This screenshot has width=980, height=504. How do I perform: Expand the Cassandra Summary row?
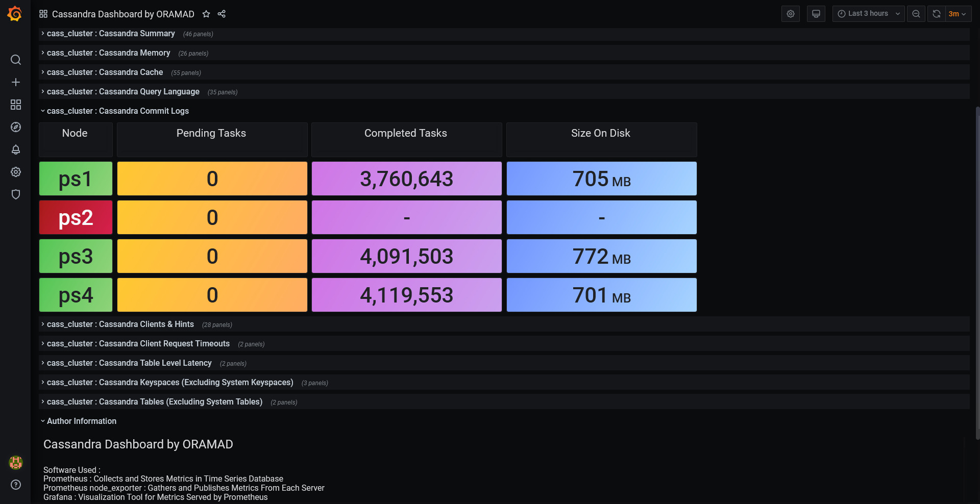click(111, 34)
